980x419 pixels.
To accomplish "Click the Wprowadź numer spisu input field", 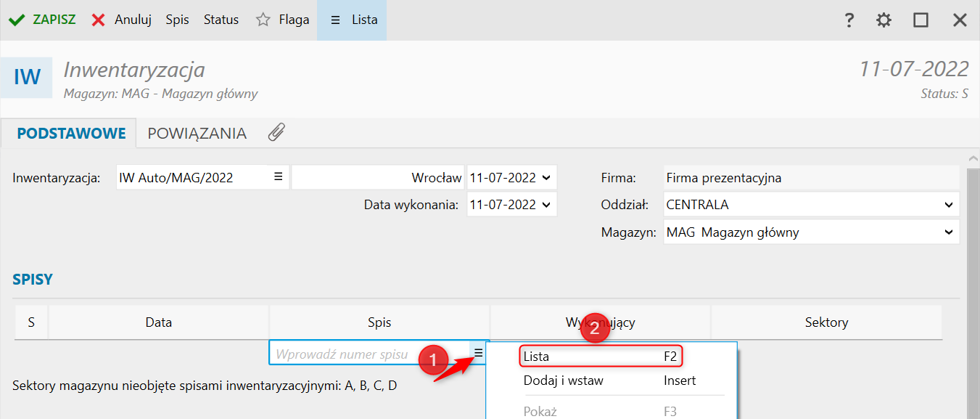I will 370,355.
